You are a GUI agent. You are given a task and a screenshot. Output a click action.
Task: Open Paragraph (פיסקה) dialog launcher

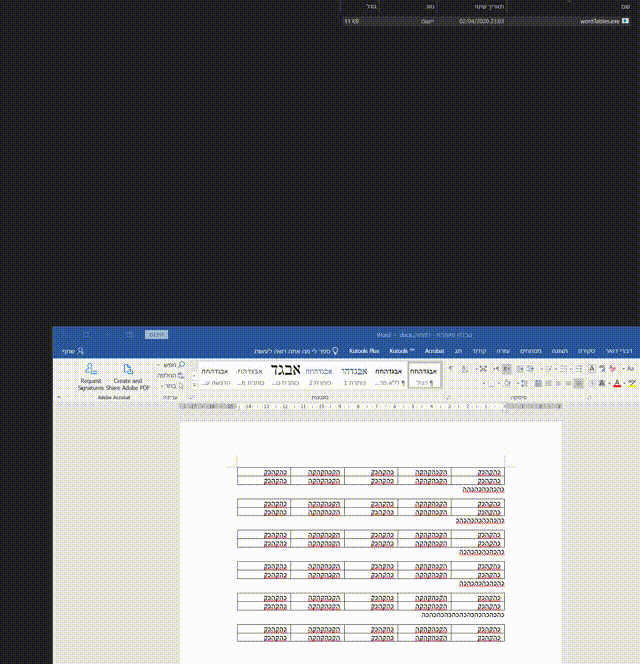pos(589,398)
